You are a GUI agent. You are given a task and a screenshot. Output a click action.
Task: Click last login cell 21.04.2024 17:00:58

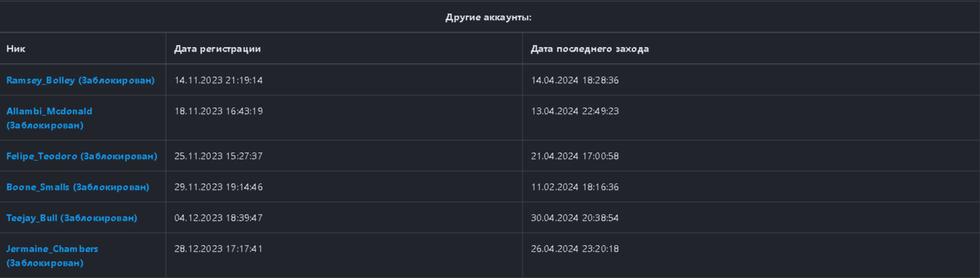pos(574,156)
